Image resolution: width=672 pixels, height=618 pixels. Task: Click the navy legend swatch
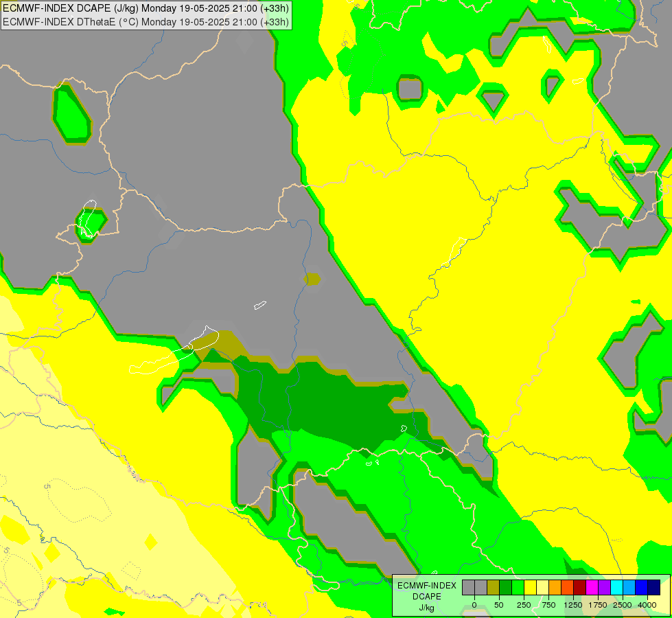point(654,588)
